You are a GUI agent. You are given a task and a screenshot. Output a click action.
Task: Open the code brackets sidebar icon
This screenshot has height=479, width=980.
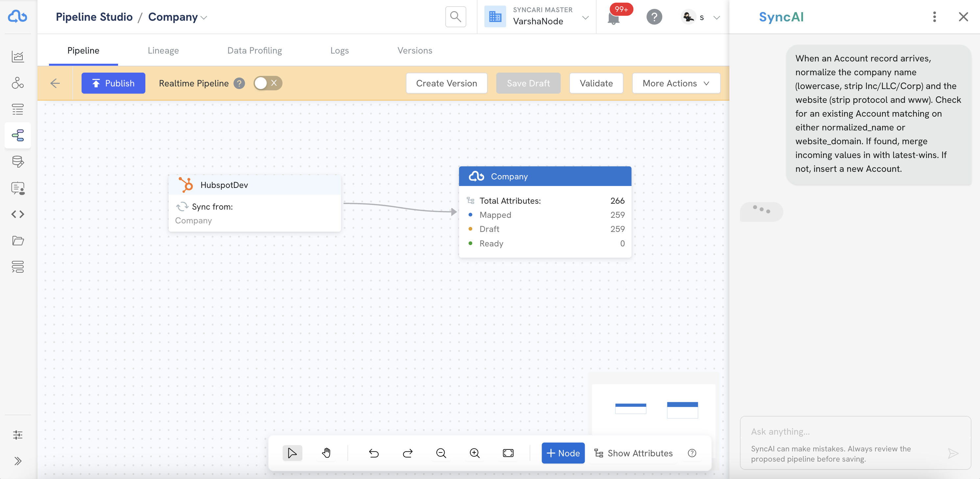pyautogui.click(x=17, y=215)
